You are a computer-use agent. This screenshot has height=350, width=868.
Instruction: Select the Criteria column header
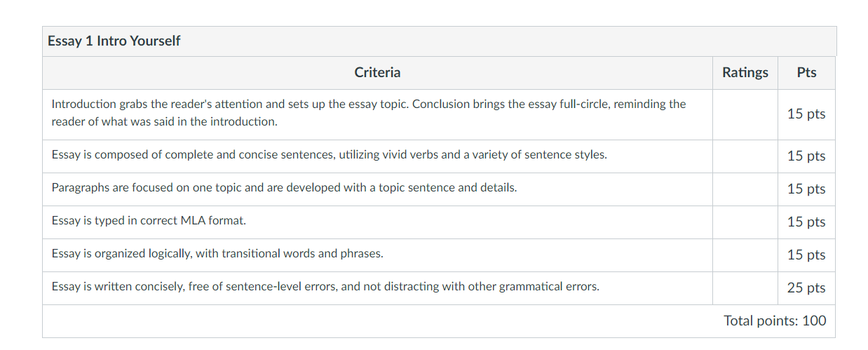point(377,72)
